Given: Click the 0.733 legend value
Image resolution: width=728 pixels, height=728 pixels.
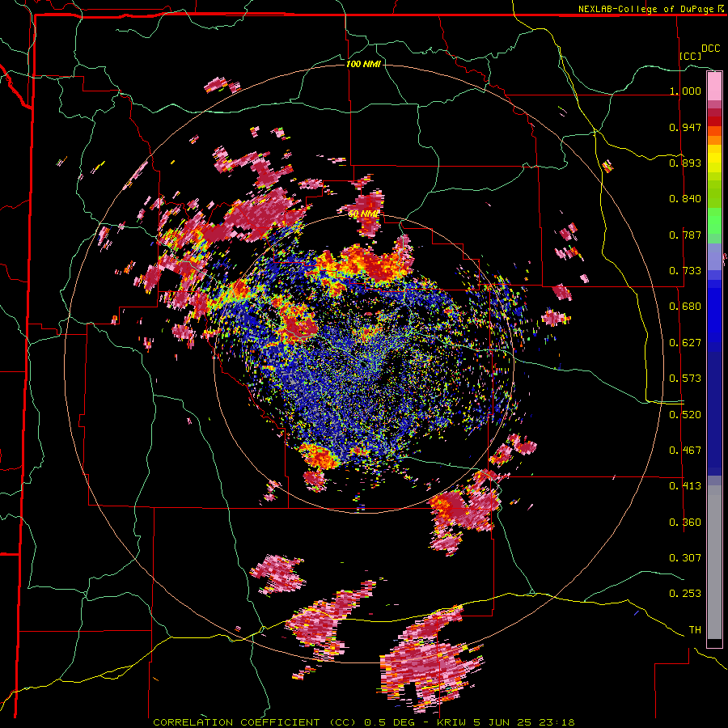Looking at the screenshot, I should tap(685, 271).
